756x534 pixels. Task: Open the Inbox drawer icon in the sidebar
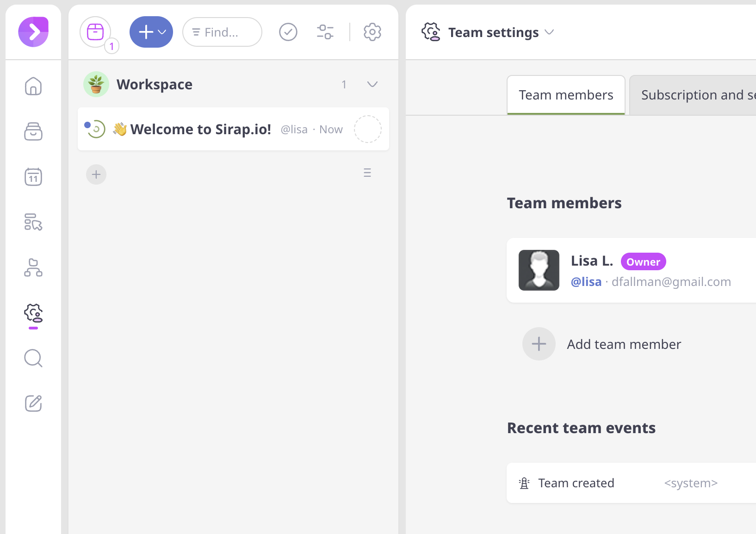coord(33,131)
